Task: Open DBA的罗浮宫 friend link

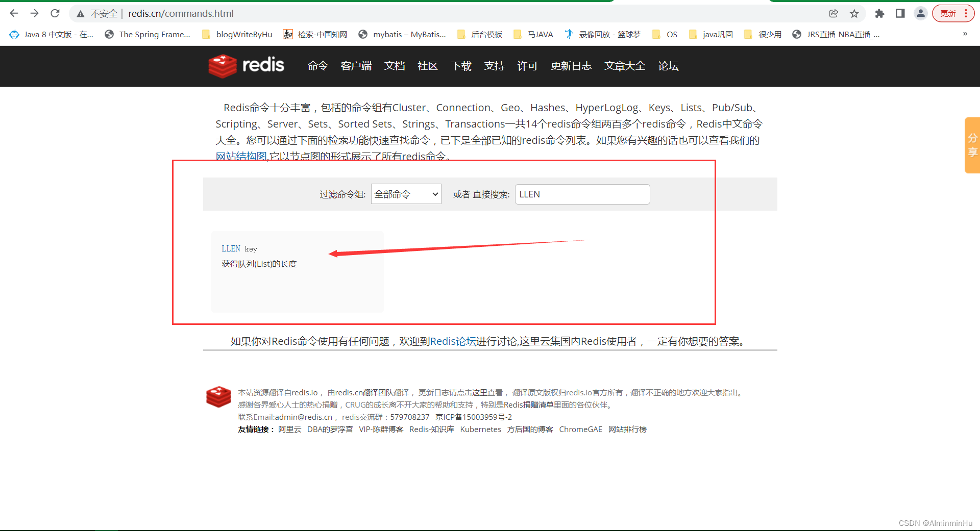Action: tap(330, 429)
